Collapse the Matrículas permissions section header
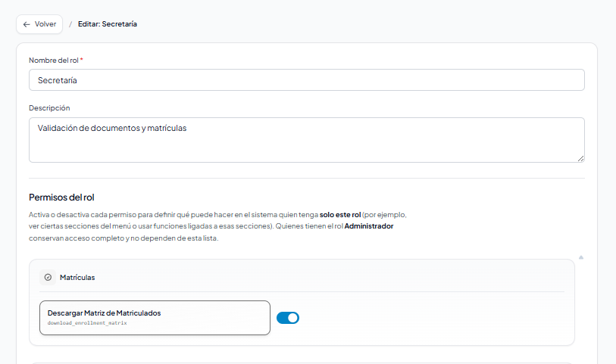Screen dimensions: 616x364 302,278
